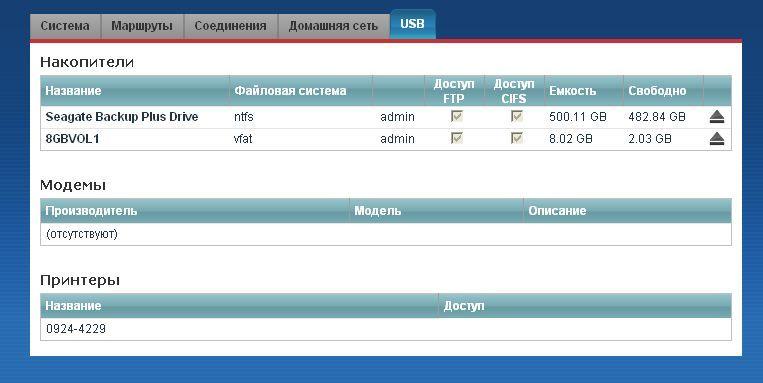This screenshot has width=763, height=383.
Task: Toggle CIFS access for 8GBVOL1
Action: (x=516, y=138)
